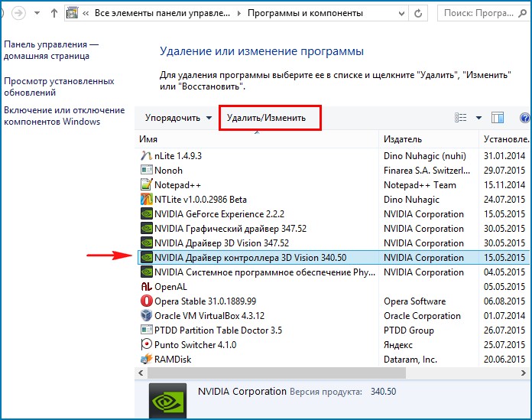Click the view layout list icon
The height and width of the screenshot is (420, 532).
460,118
